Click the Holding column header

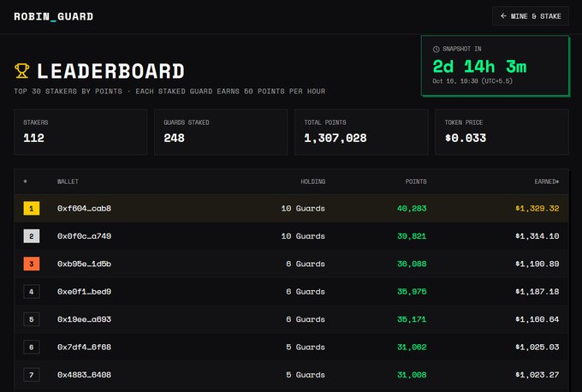[313, 181]
